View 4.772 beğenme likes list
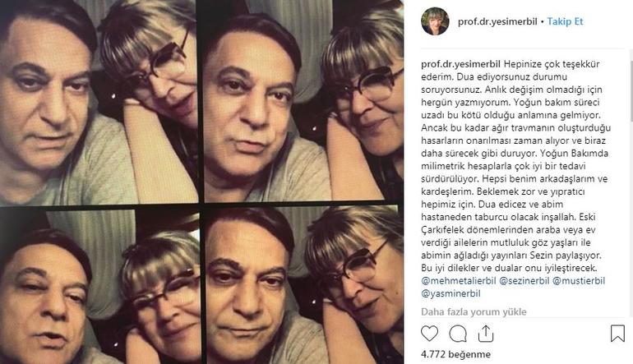This screenshot has width=633, height=364. pos(455,354)
